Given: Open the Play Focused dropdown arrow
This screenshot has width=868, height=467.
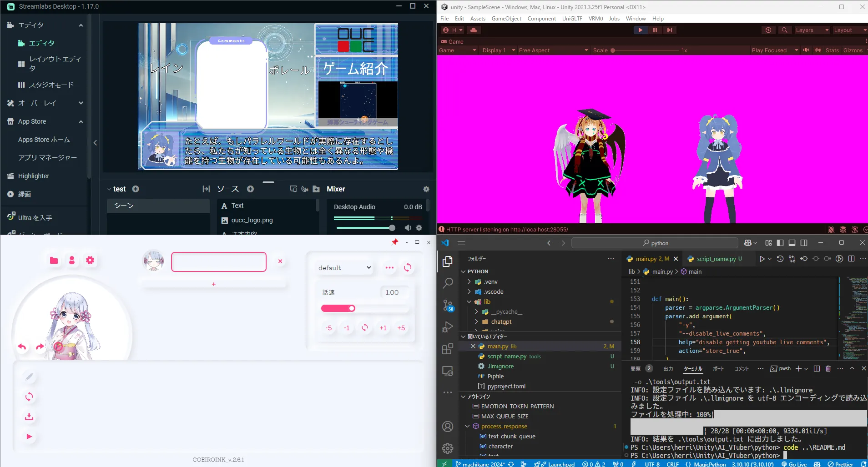Looking at the screenshot, I should (797, 50).
